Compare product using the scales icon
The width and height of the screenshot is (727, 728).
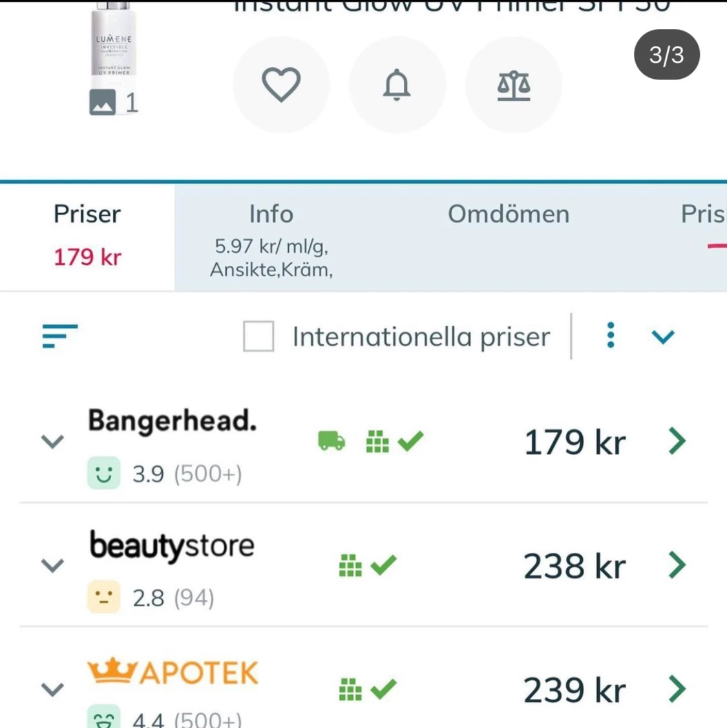(514, 85)
